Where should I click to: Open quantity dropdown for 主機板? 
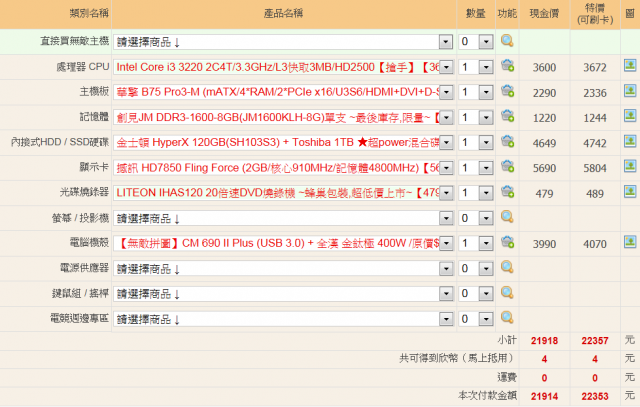(x=476, y=92)
